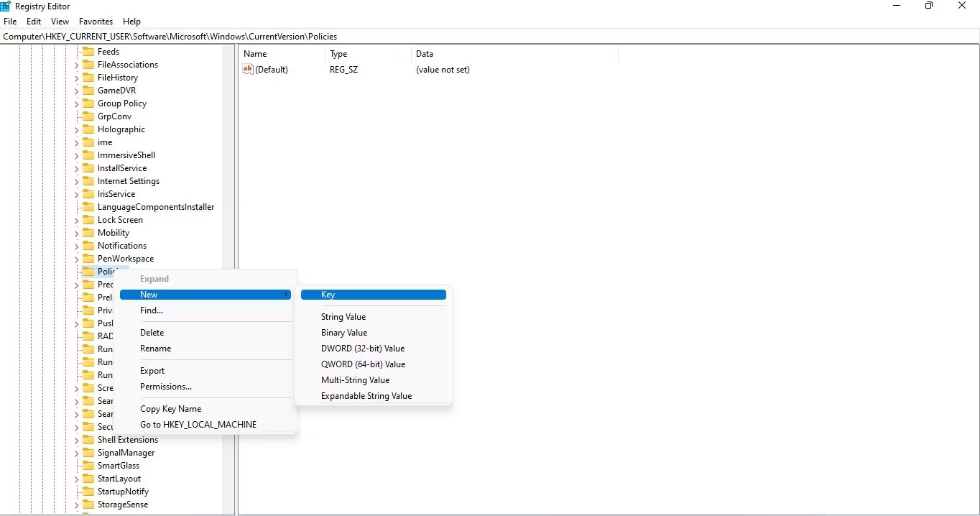Click the (Default) string value icon
This screenshot has height=516, width=980.
pos(247,70)
